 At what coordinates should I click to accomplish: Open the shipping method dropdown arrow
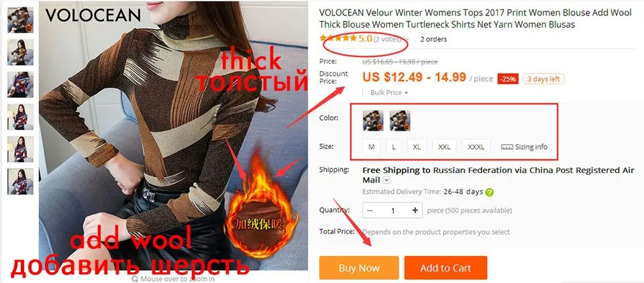[386, 180]
